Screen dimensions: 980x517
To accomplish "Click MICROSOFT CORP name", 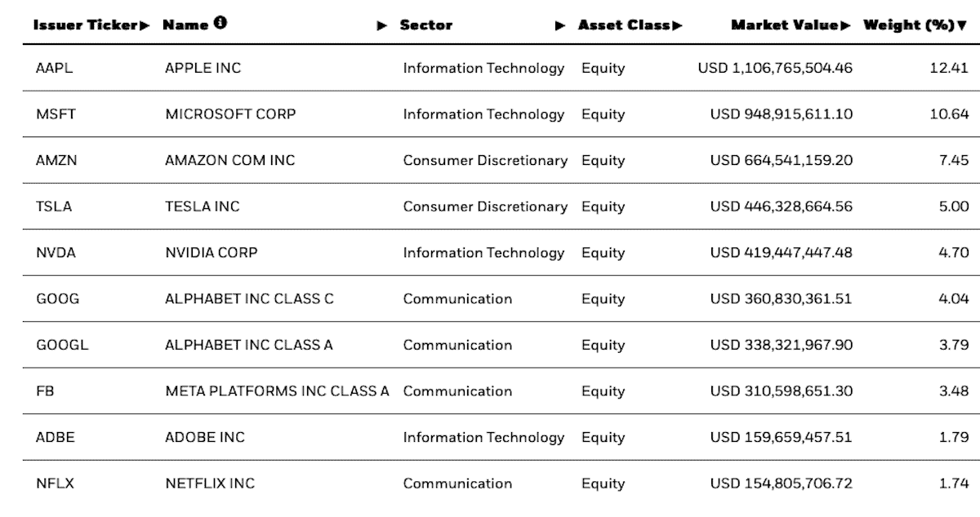I will [230, 114].
